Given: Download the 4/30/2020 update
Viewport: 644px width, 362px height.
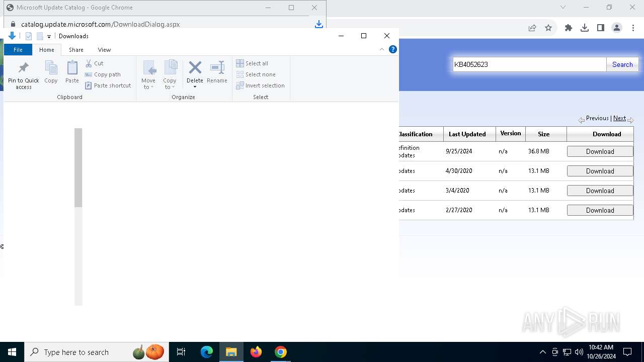Looking at the screenshot, I should (x=600, y=171).
